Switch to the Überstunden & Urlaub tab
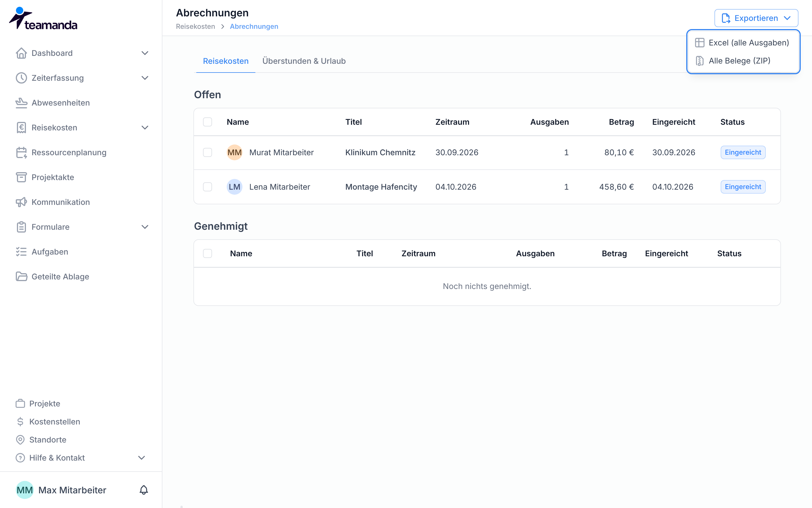This screenshot has width=812, height=508. pyautogui.click(x=304, y=61)
